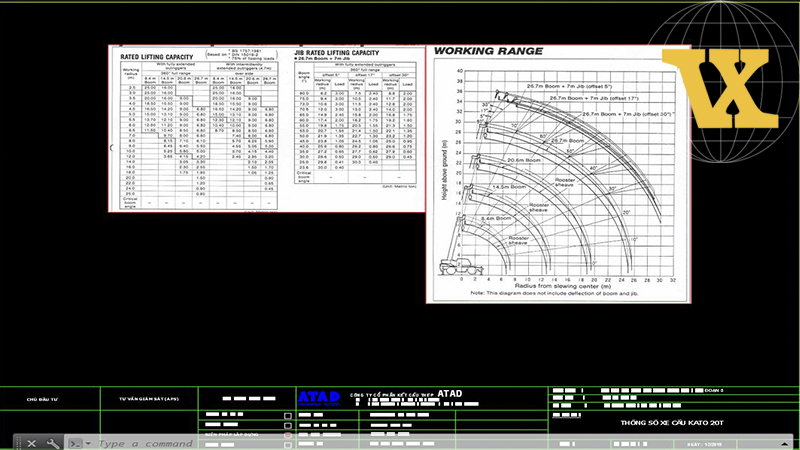This screenshot has width=800, height=450.
Task: Select 'TƯ VẤN GIÁM SÁT (APS)' text
Action: pos(149,399)
